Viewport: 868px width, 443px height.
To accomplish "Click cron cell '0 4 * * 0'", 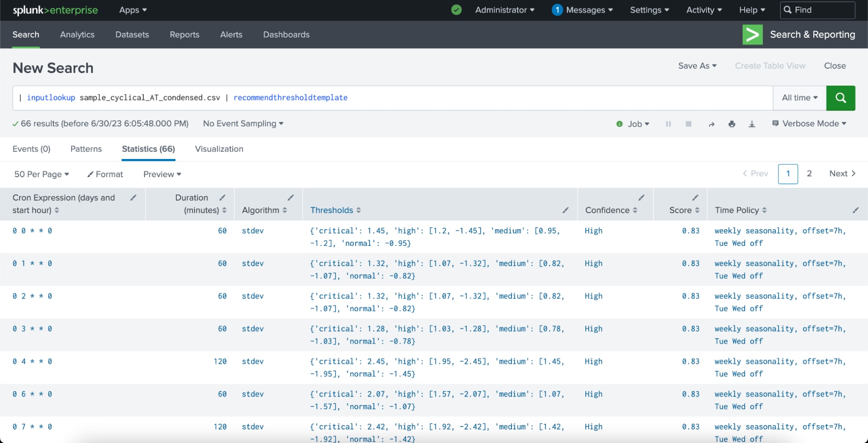I will (32, 361).
